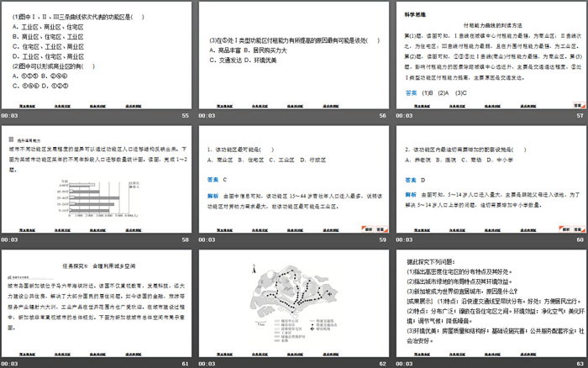Click question '1. 该功能区最可能是' on slide 59
Viewport: 588px width, 368px height.
click(x=240, y=150)
